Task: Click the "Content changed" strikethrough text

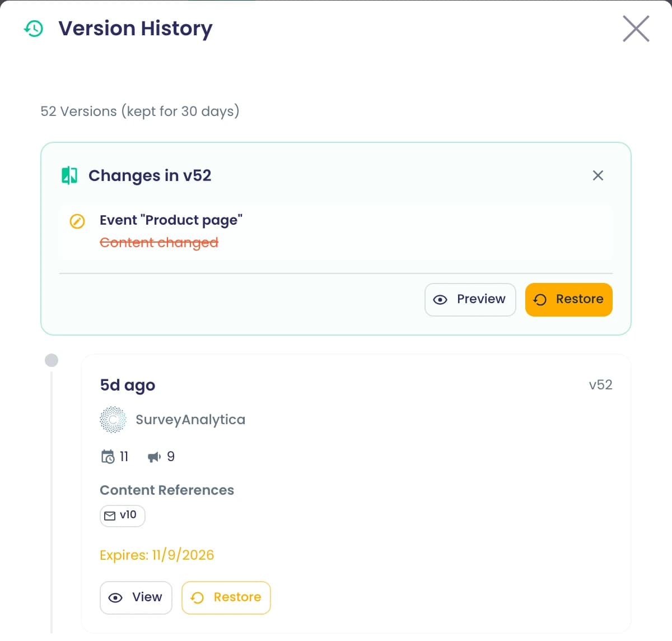Action: click(x=159, y=243)
